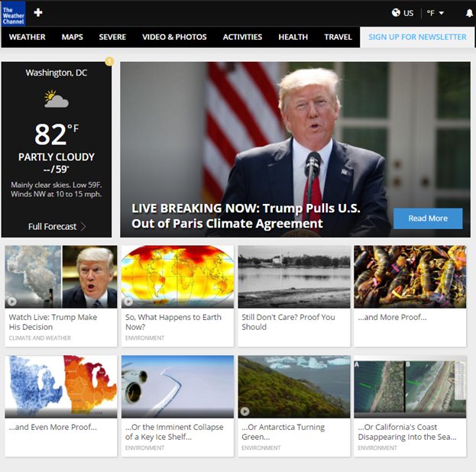
Task: Open California's Coast Disappearing article
Action: pos(406,432)
